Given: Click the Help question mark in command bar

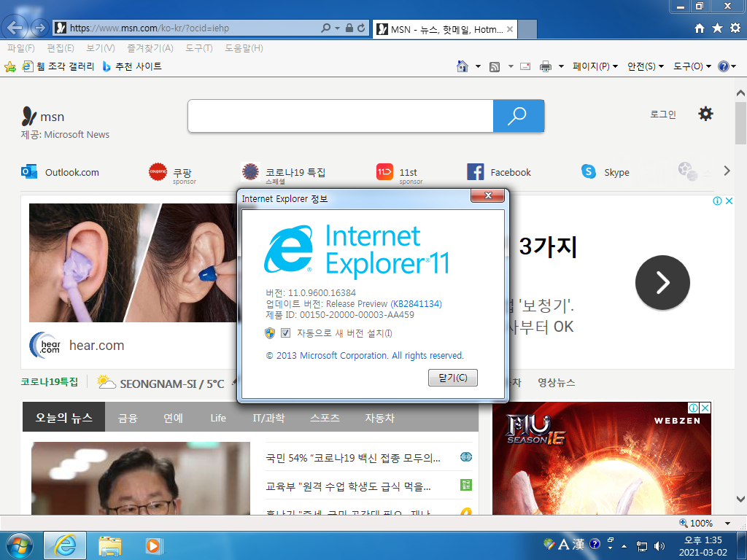Looking at the screenshot, I should tap(723, 66).
